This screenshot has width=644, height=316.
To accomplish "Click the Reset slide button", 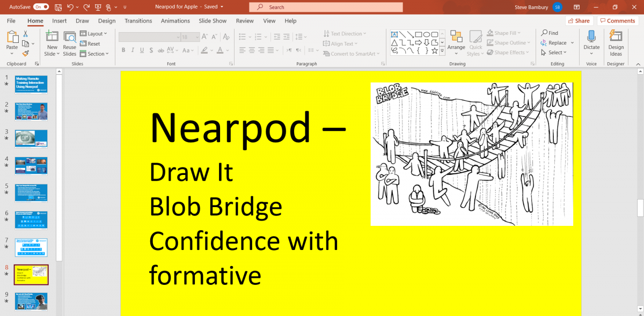I will (x=90, y=43).
